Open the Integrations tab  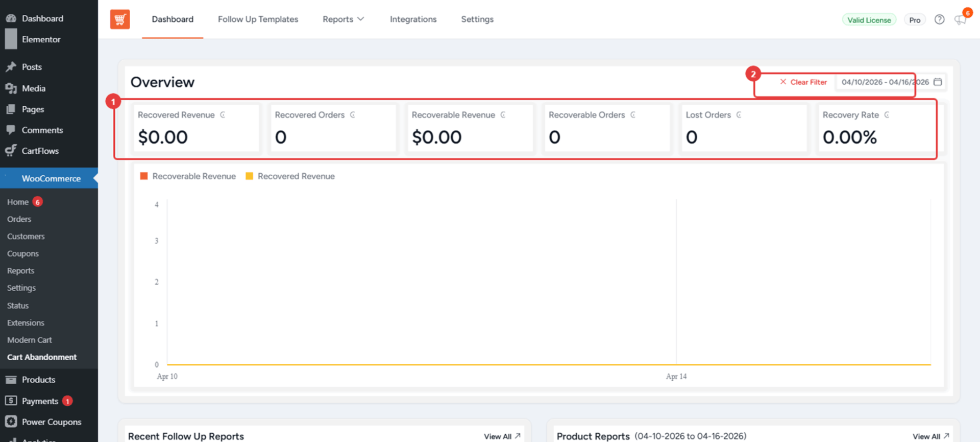pos(413,19)
